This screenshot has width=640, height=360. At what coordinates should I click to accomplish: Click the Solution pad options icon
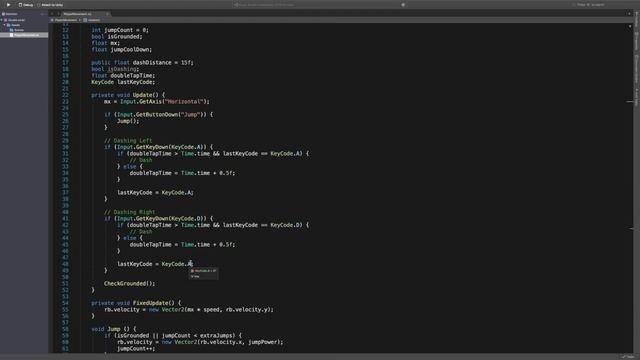pos(42,14)
